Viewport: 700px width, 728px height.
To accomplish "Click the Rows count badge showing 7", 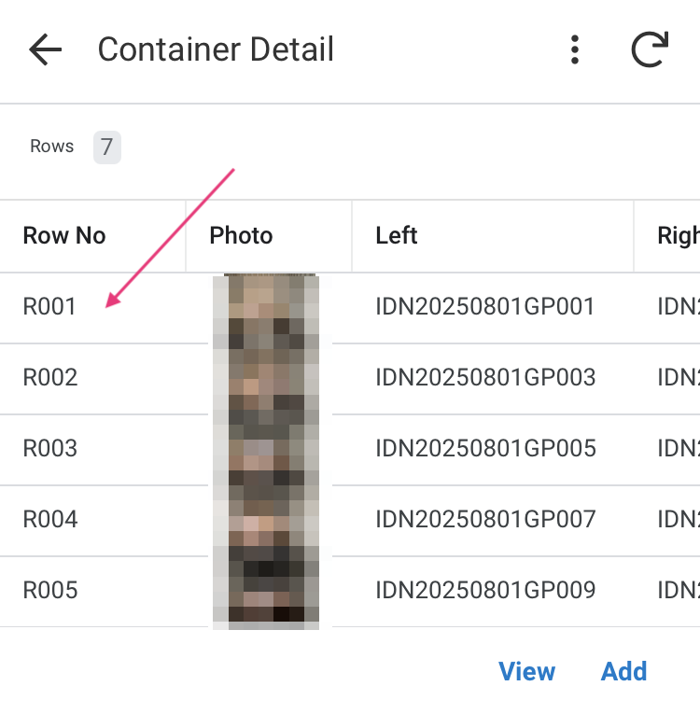I will tap(107, 147).
